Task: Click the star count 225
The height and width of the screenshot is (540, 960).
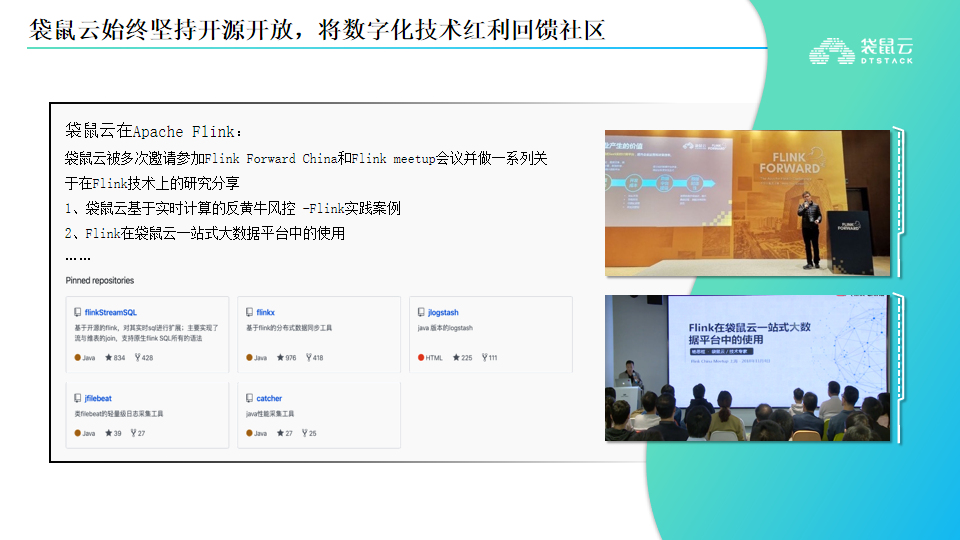Action: pos(467,358)
